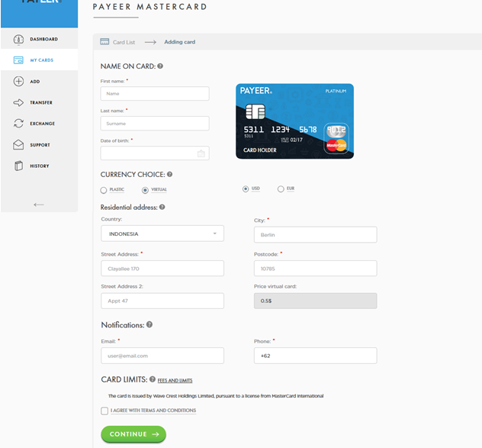Check the I agree with terms checkbox

pyautogui.click(x=104, y=411)
